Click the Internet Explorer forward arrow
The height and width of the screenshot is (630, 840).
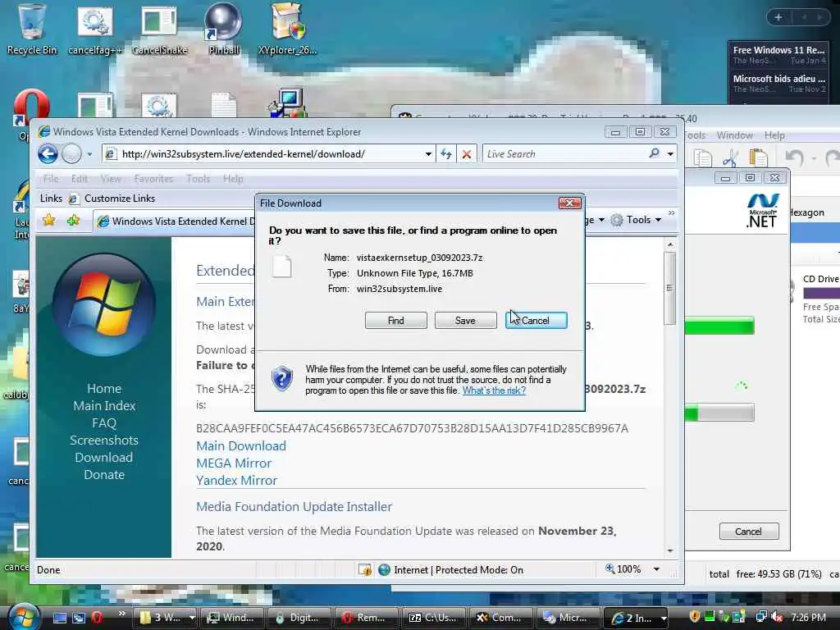71,154
